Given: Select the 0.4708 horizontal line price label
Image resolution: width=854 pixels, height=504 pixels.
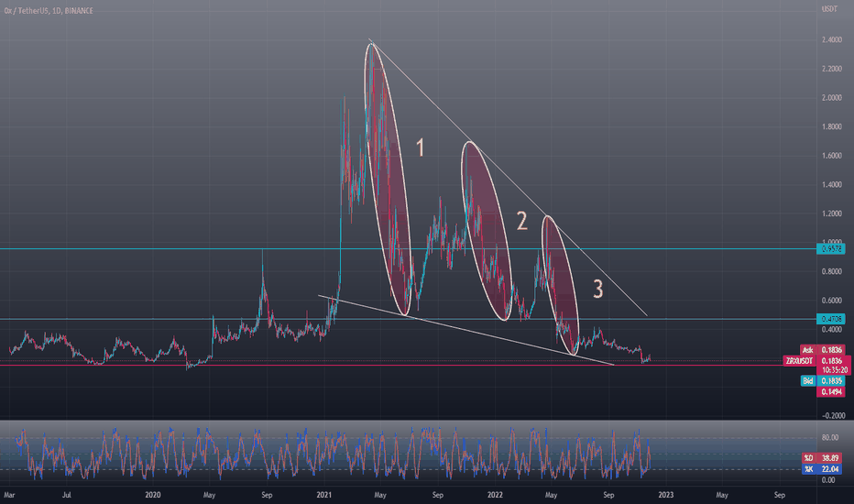Looking at the screenshot, I should 831,319.
